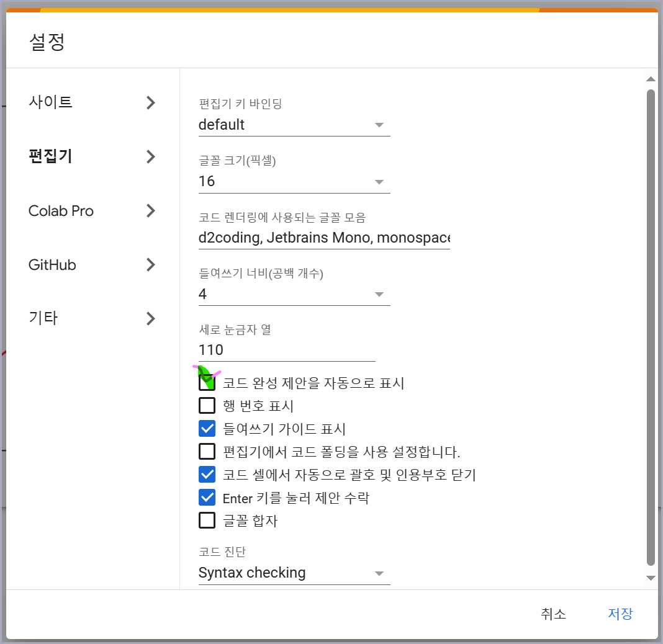The image size is (663, 644).
Task: Click the chevron next to GitHub
Action: pyautogui.click(x=150, y=264)
